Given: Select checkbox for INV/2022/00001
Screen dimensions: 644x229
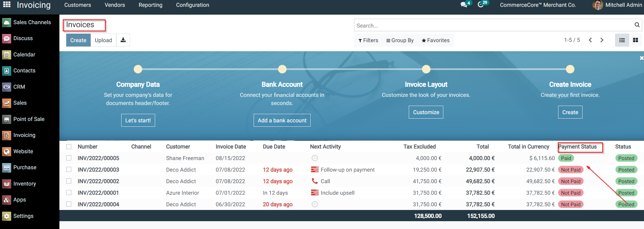Looking at the screenshot, I should (x=69, y=193).
